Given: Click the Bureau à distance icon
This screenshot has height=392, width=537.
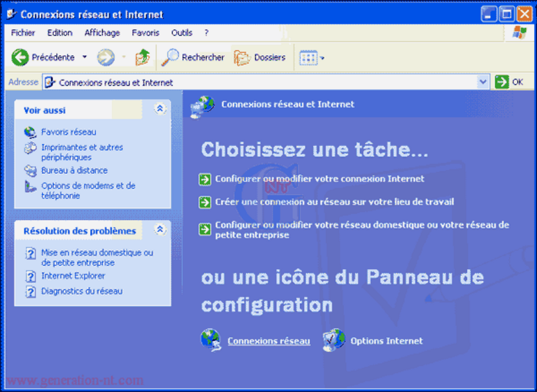Looking at the screenshot, I should (30, 170).
